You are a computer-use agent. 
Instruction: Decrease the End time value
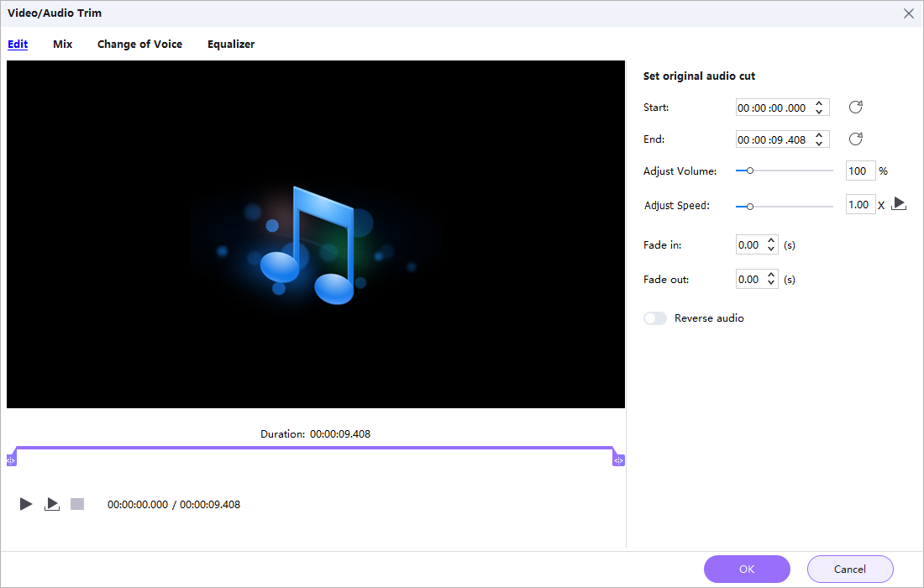click(x=819, y=143)
